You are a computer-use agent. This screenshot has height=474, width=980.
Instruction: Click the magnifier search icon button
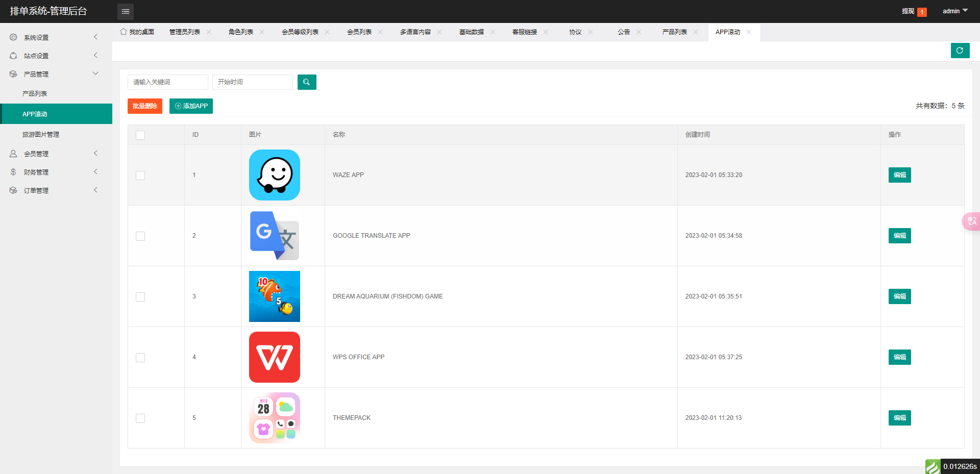(307, 82)
